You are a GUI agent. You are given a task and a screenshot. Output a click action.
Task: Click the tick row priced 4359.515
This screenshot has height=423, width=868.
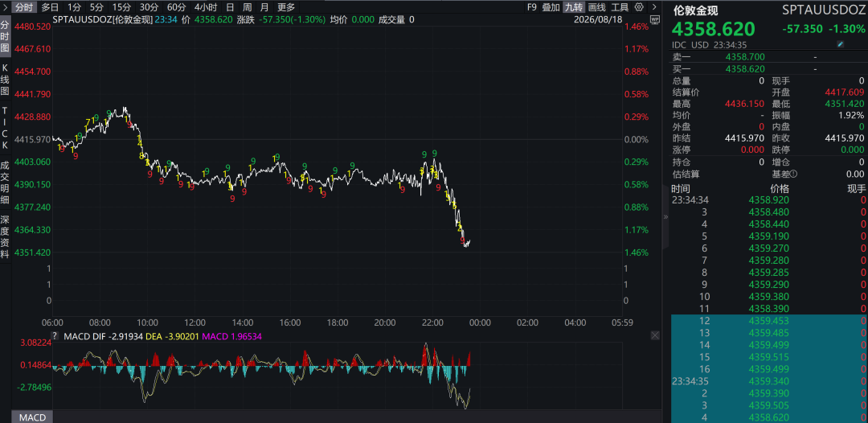pos(769,356)
